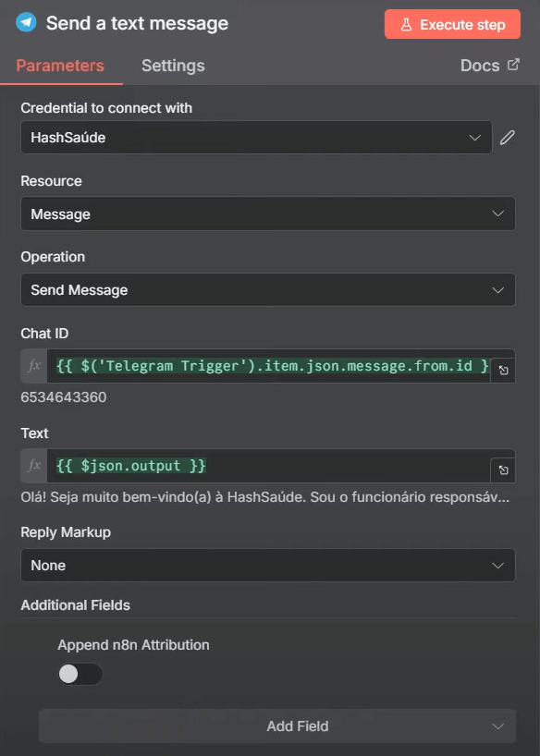Screen dimensions: 540x756
Task: Open the Add Field dropdown
Action: pos(277,726)
